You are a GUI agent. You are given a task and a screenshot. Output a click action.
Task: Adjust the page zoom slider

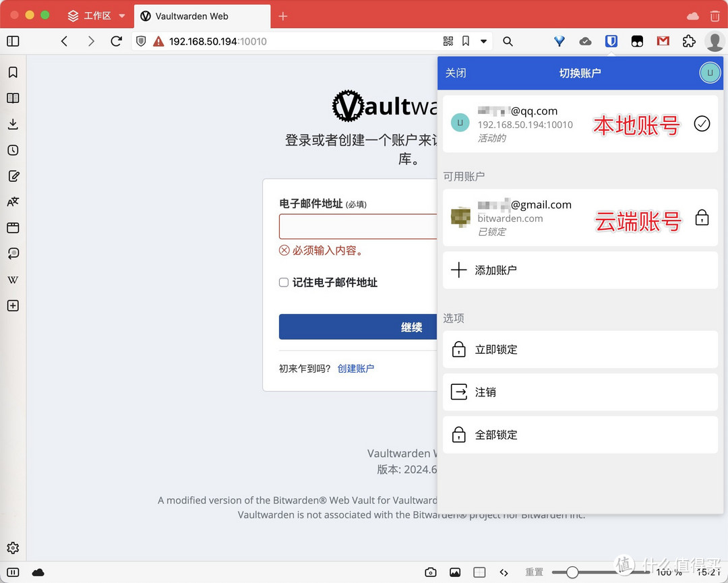tap(572, 572)
